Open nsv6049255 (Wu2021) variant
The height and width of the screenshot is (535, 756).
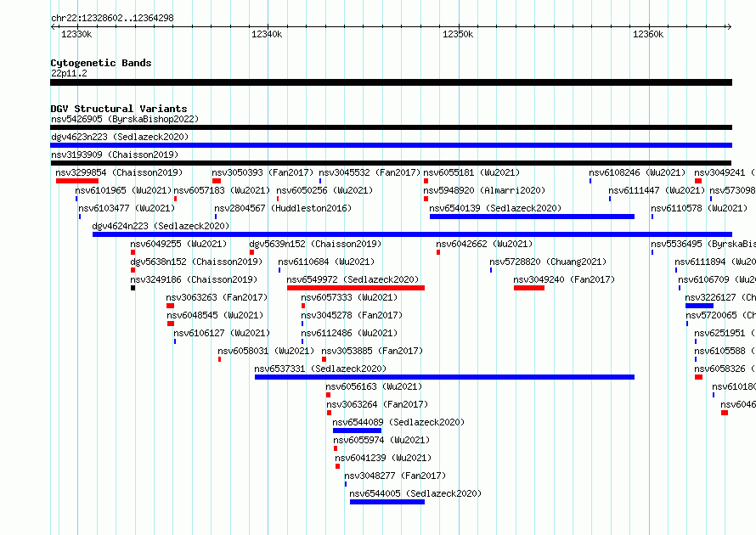(x=178, y=244)
